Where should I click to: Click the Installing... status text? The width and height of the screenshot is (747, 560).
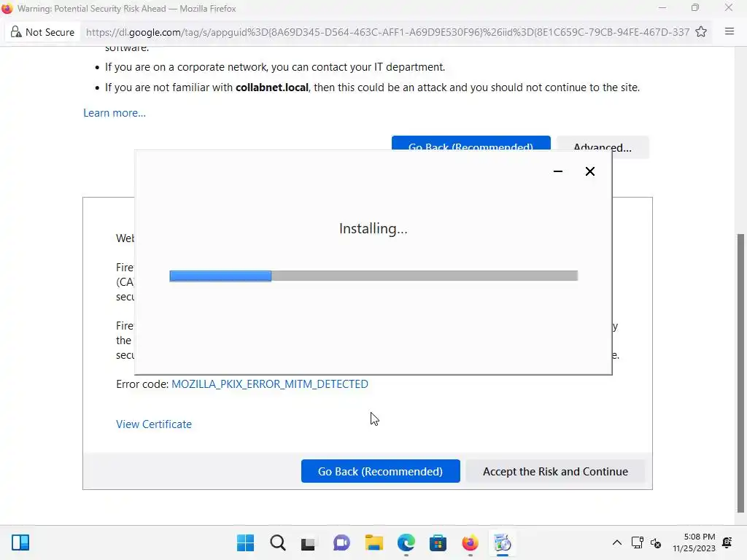pyautogui.click(x=373, y=228)
